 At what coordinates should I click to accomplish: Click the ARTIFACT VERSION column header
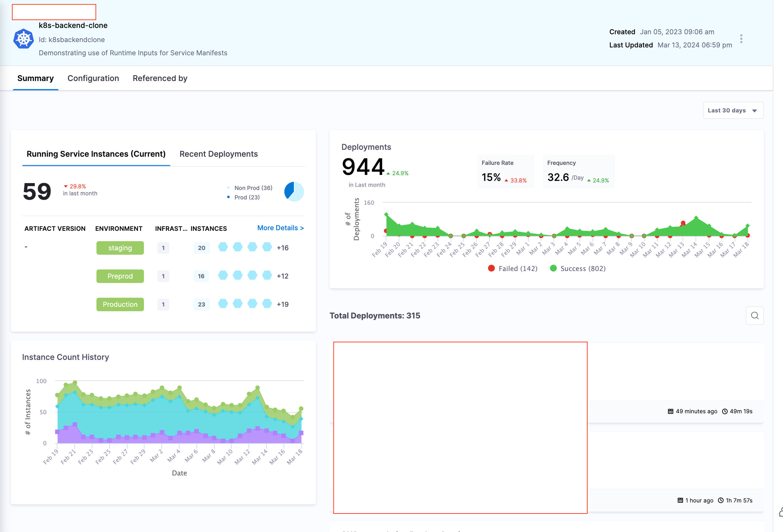tap(55, 229)
